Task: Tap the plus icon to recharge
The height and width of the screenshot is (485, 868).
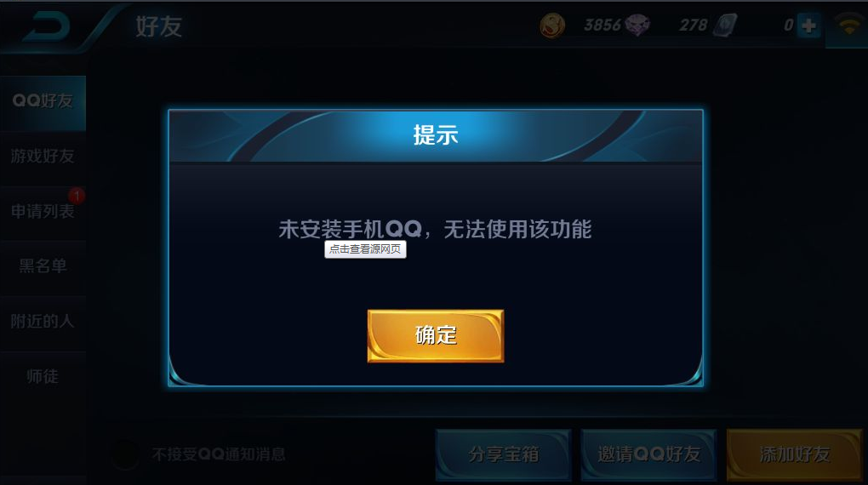Action: coord(808,26)
